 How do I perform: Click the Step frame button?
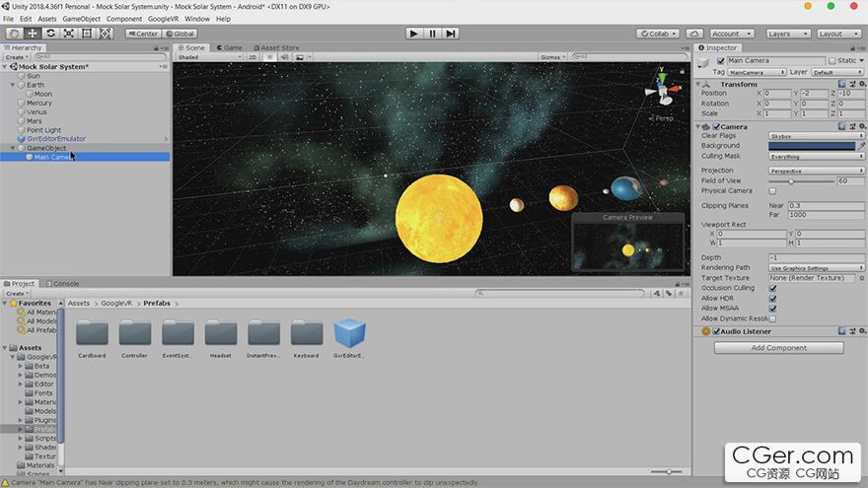point(451,34)
